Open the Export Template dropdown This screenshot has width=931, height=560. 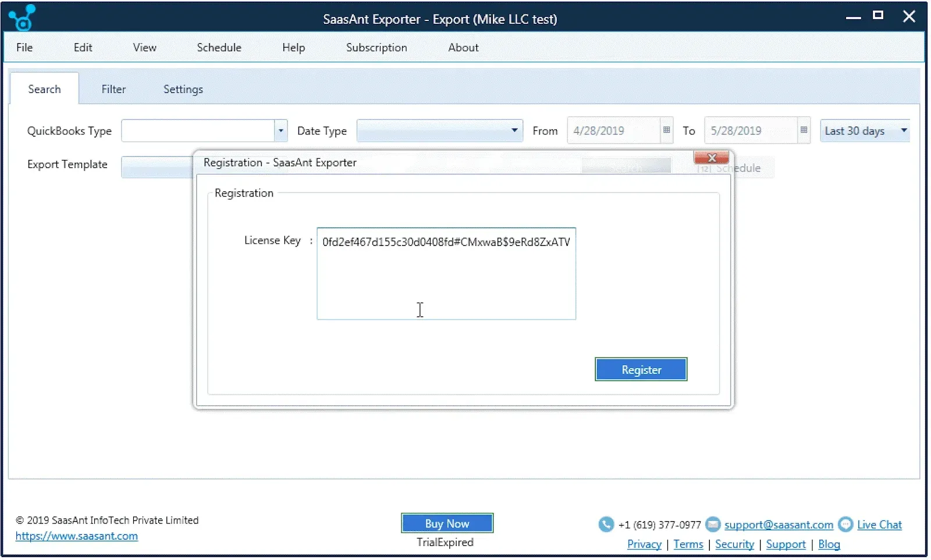click(x=157, y=167)
